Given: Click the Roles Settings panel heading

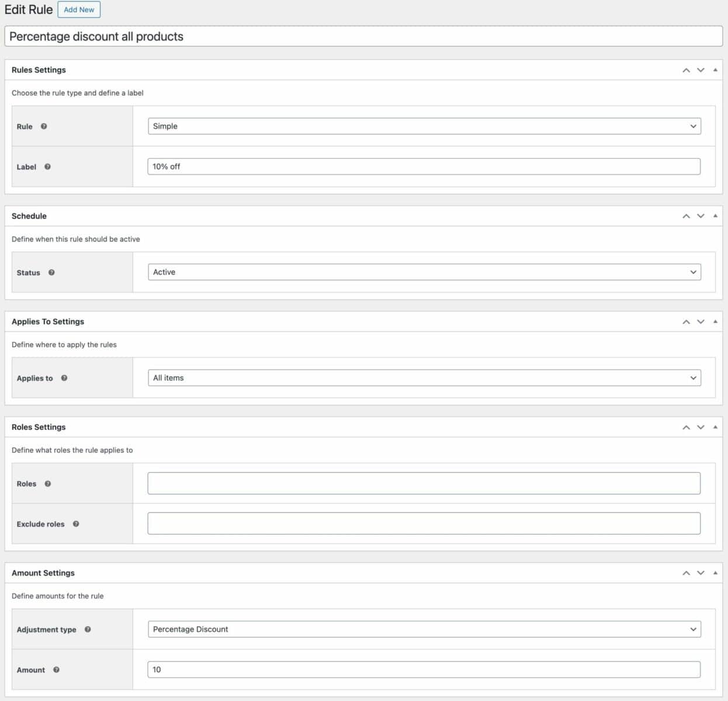Looking at the screenshot, I should click(x=39, y=428).
